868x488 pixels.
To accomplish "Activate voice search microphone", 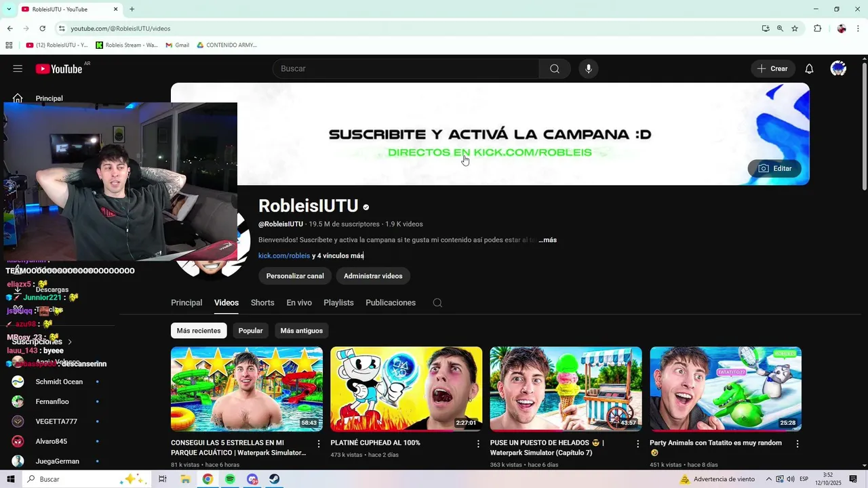I will coord(588,68).
